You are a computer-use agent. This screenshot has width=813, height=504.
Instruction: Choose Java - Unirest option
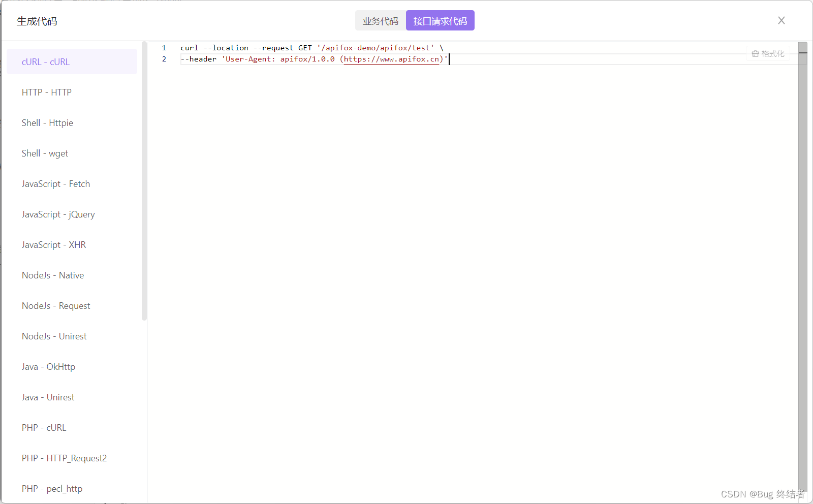point(72,397)
